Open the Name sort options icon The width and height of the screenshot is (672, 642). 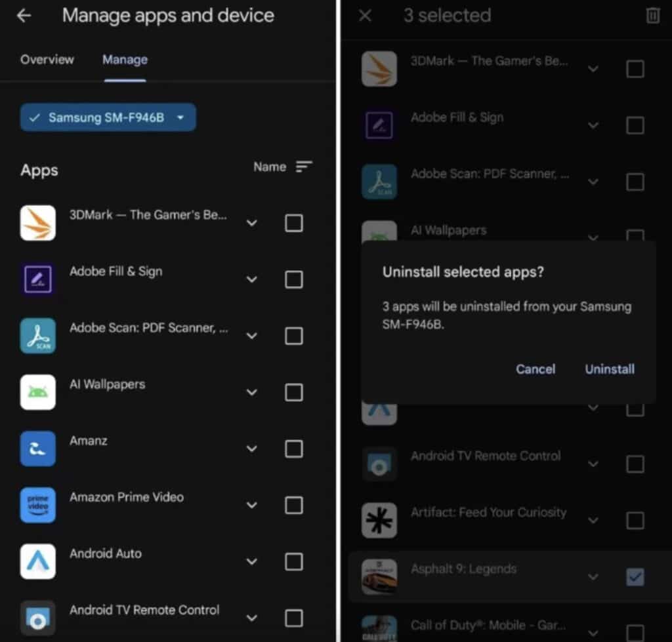304,167
